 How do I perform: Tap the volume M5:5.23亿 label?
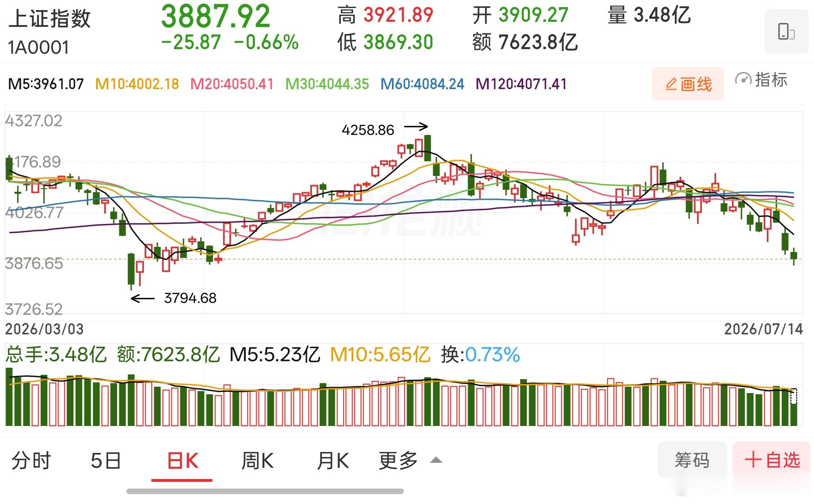[x=275, y=355]
